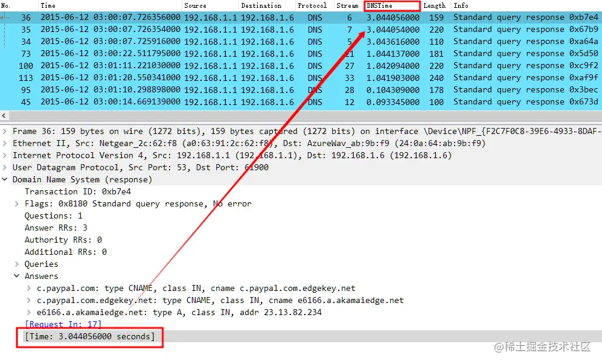Select the Time: 3.044056000 seconds field

[89, 336]
